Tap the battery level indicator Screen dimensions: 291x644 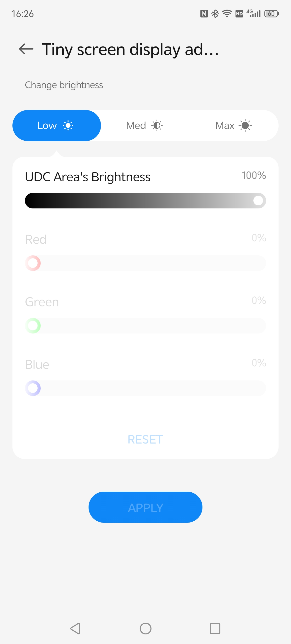point(272,13)
